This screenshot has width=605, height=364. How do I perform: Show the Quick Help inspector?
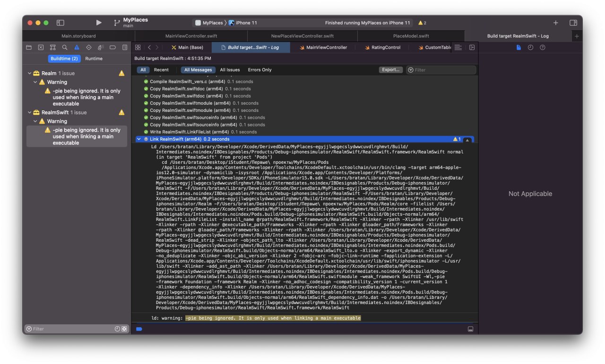click(543, 47)
